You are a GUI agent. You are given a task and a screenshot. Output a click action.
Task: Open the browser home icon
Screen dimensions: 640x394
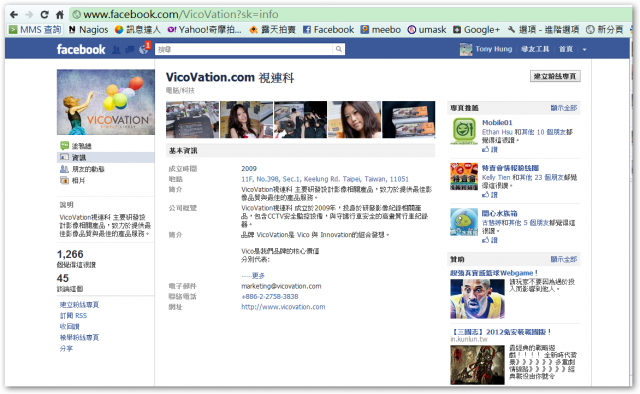coord(60,15)
